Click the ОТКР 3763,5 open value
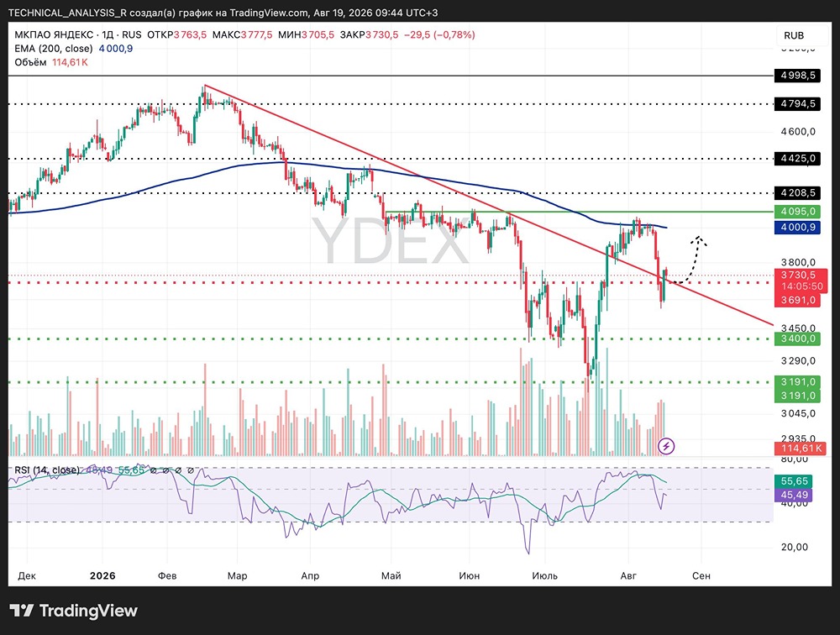The width and height of the screenshot is (840, 635). pyautogui.click(x=176, y=34)
